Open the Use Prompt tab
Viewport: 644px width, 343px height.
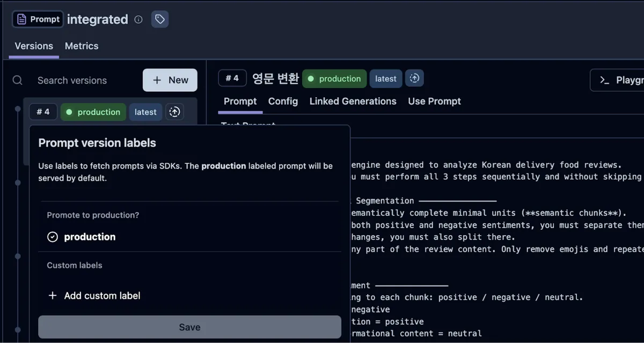pyautogui.click(x=434, y=101)
